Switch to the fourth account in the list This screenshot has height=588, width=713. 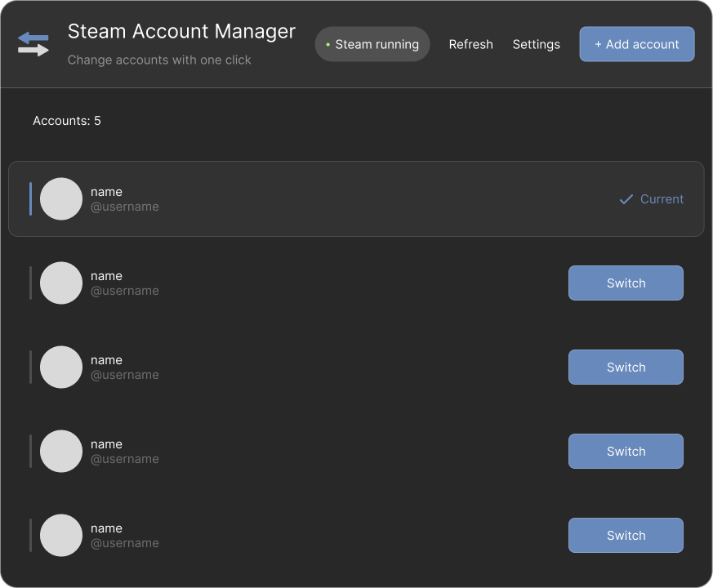point(626,451)
